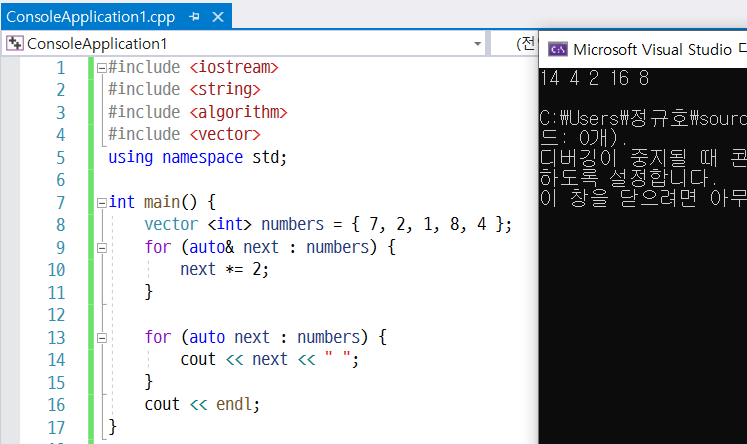Click 'endl' on line 16
Screen dimensions: 747x444
[234, 404]
